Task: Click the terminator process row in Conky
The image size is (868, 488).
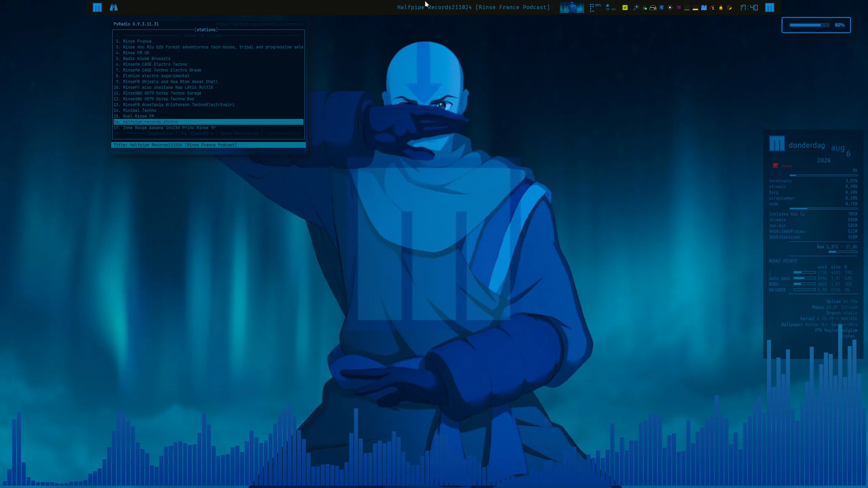Action: pyautogui.click(x=813, y=181)
